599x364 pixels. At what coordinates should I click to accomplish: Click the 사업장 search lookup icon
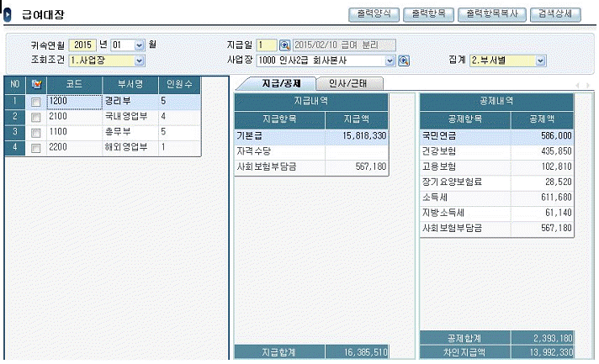[404, 61]
